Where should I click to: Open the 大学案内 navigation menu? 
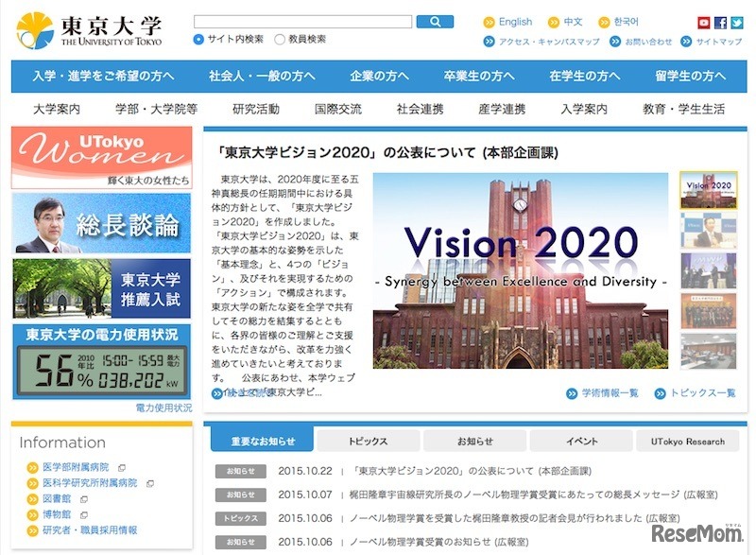pos(57,110)
